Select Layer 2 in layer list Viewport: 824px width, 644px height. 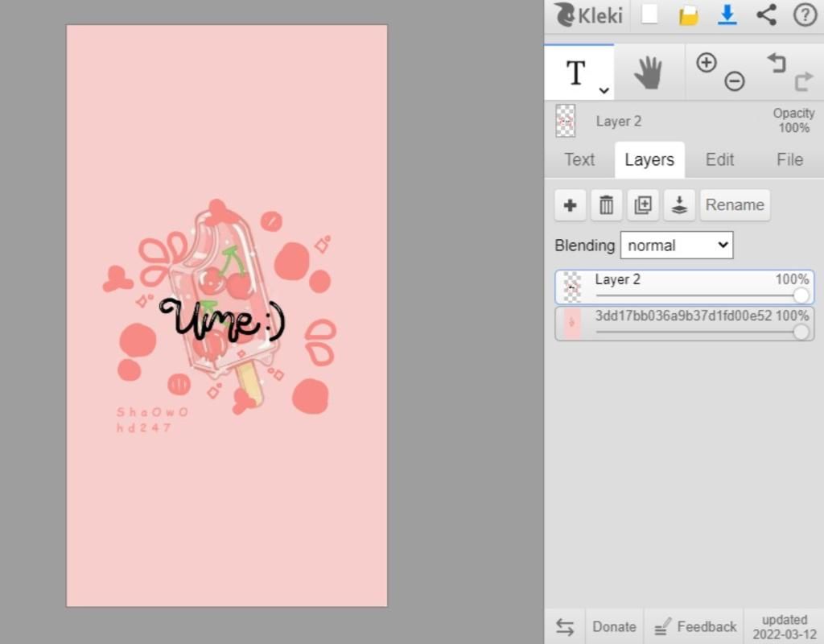point(684,287)
